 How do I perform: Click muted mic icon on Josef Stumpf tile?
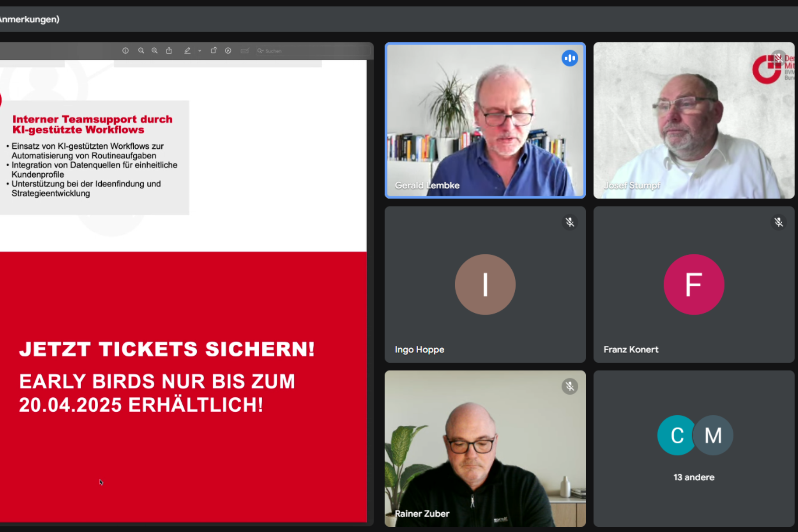778,57
